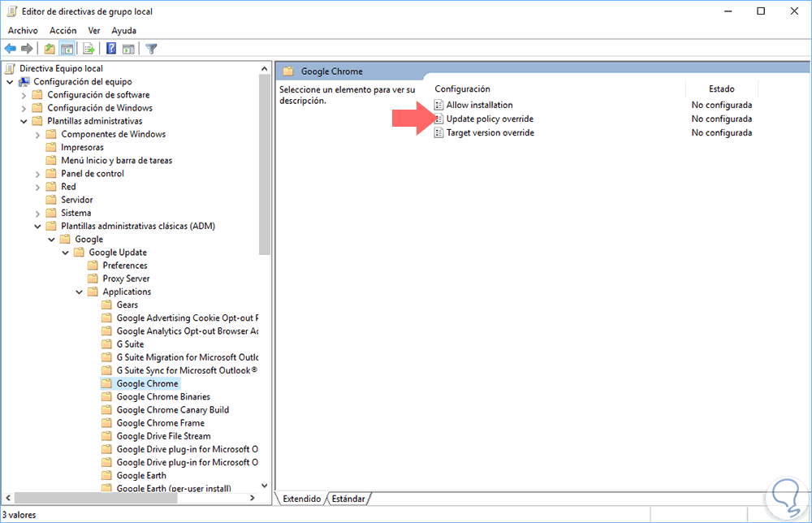Image resolution: width=812 pixels, height=523 pixels.
Task: Select Google Chrome Canary Build folder
Action: click(172, 410)
